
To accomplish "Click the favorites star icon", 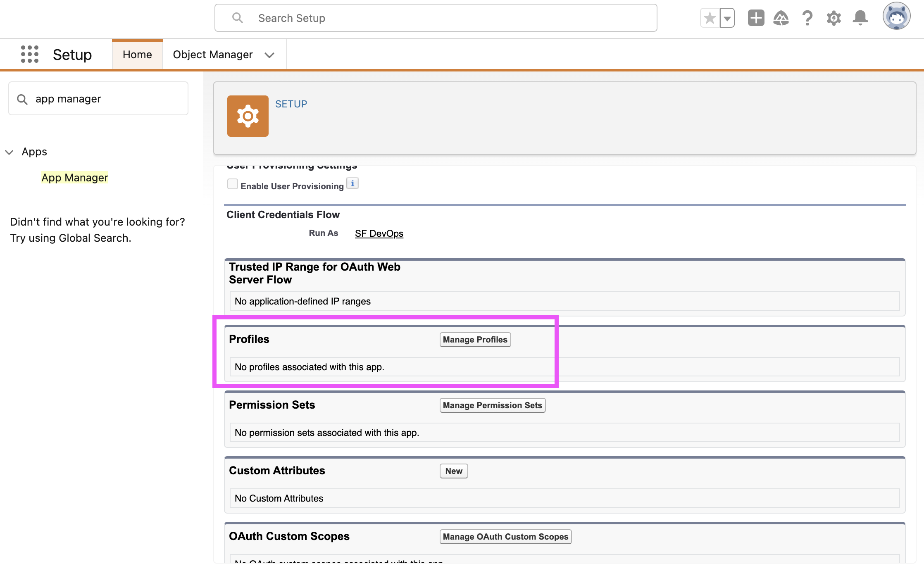I will pos(710,18).
